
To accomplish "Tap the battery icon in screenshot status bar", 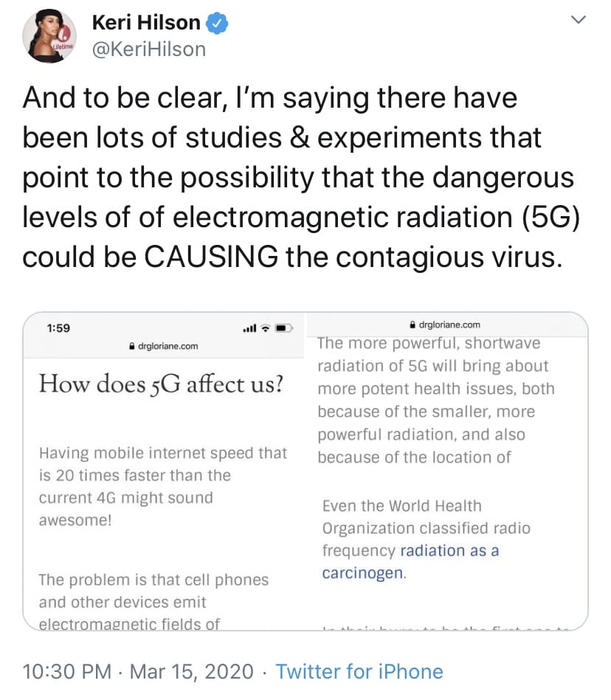I will pyautogui.click(x=284, y=328).
